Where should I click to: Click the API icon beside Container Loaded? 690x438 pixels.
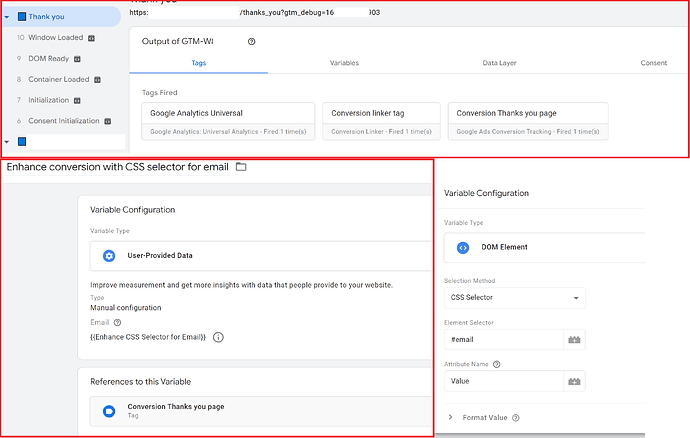coord(98,80)
